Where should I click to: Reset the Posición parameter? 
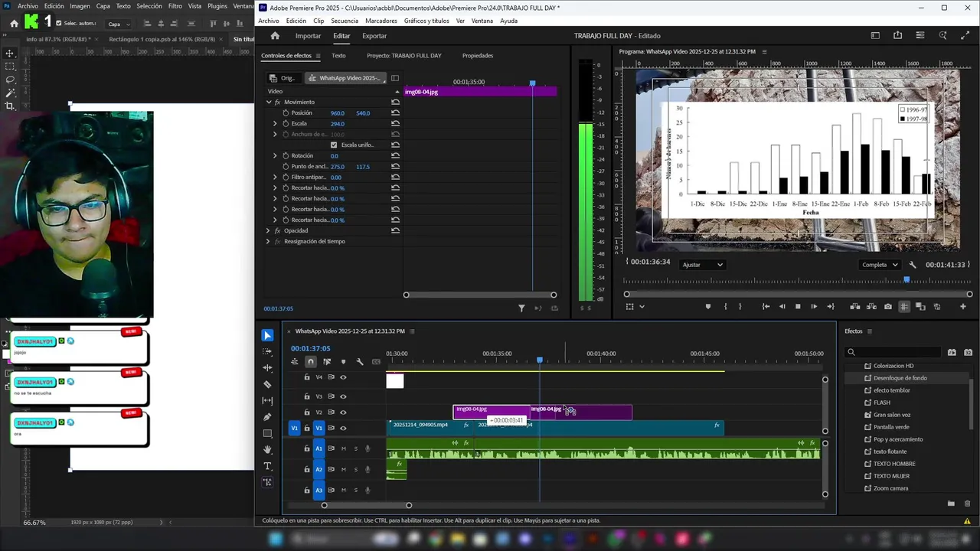[395, 112]
